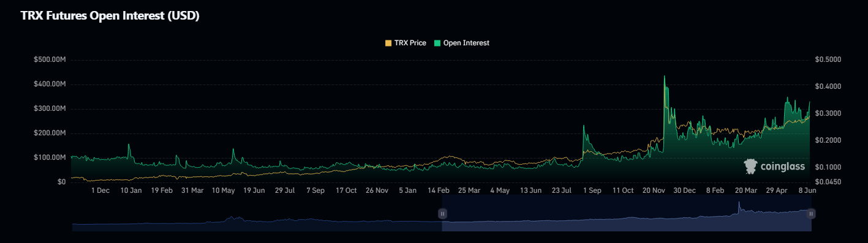Click the 23 Jul date label

[562, 190]
